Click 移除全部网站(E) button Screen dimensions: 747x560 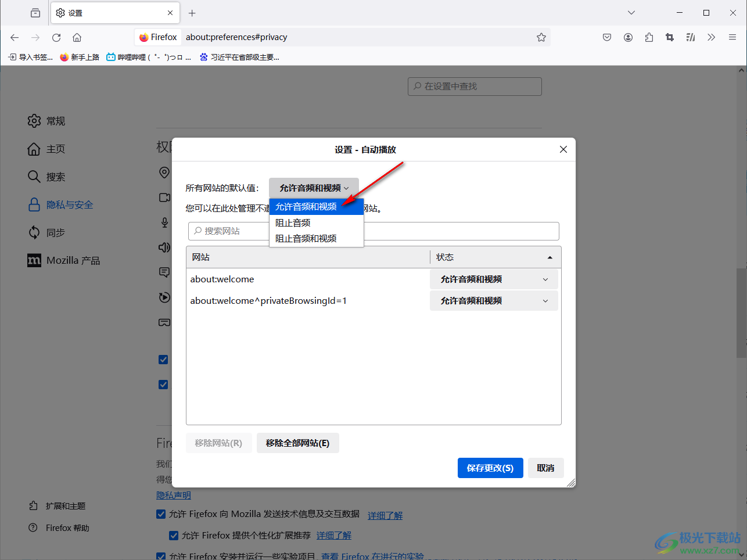pyautogui.click(x=297, y=443)
